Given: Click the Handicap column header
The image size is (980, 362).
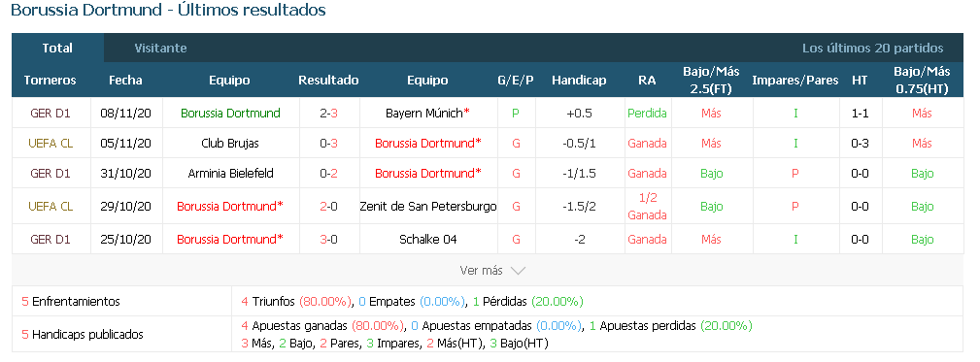Looking at the screenshot, I should click(x=579, y=80).
